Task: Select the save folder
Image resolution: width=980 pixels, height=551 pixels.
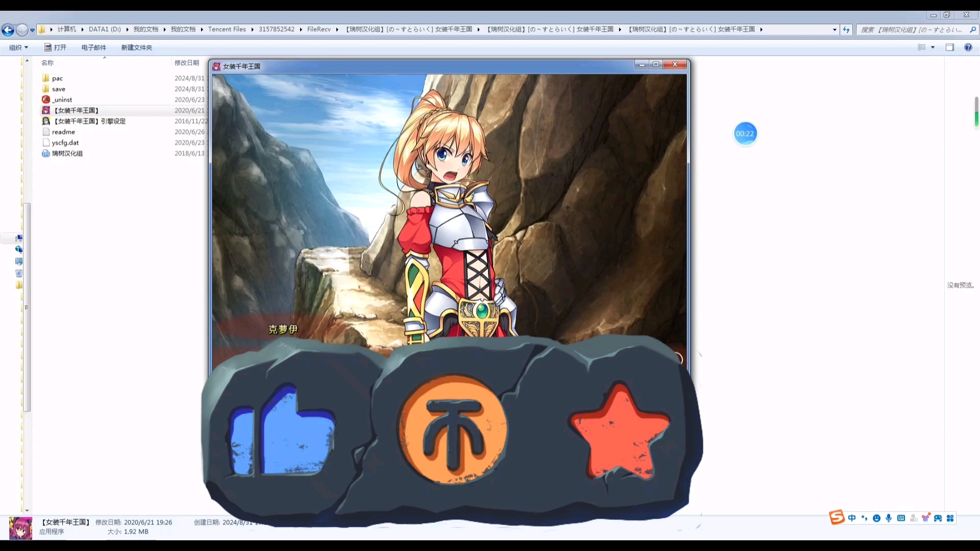Action: 58,89
